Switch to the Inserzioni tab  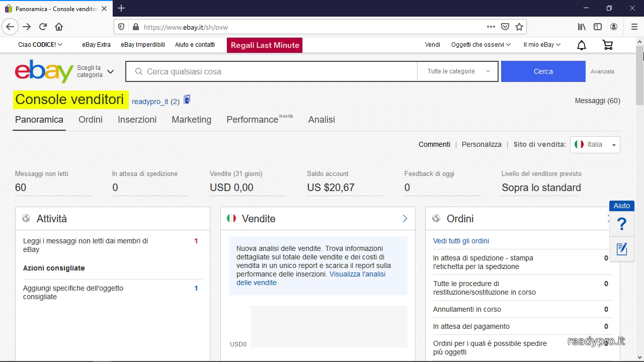(x=137, y=120)
